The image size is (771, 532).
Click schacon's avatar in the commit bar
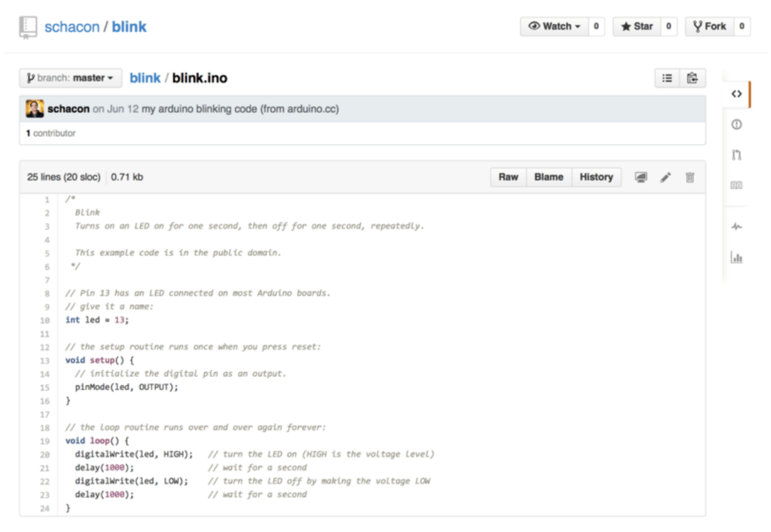click(35, 109)
